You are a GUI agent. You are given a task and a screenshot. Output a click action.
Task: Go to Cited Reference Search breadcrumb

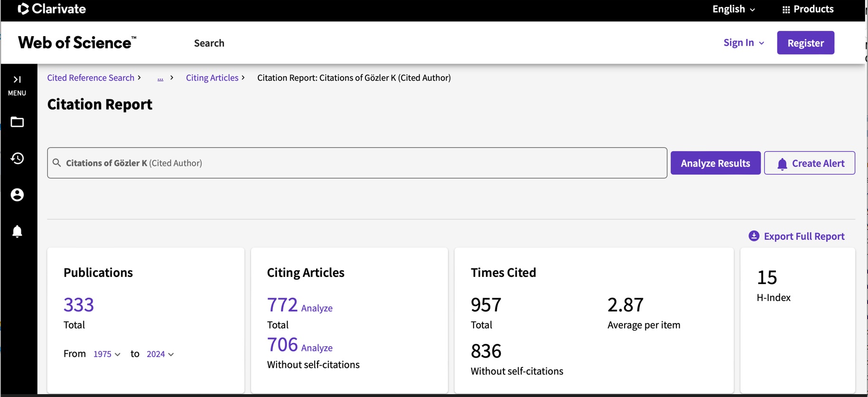91,78
